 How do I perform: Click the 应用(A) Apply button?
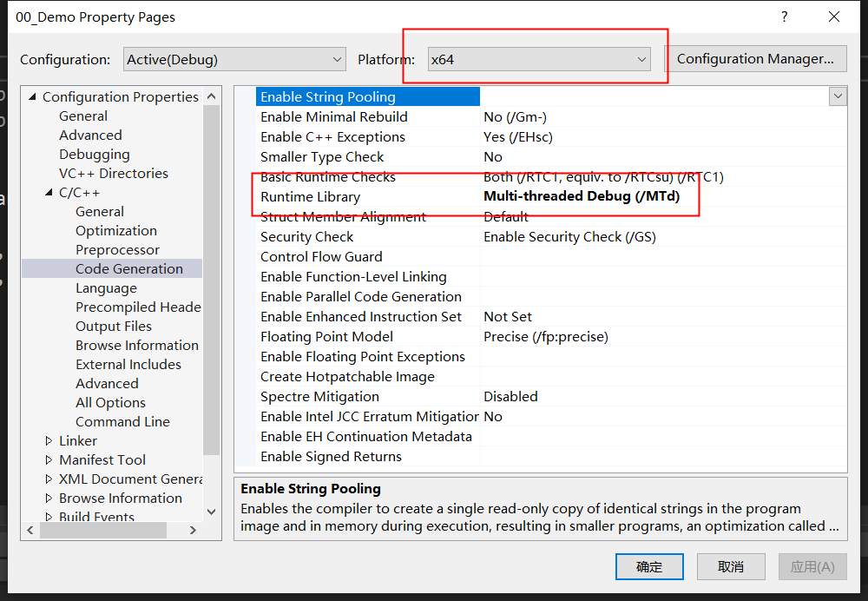(x=812, y=566)
